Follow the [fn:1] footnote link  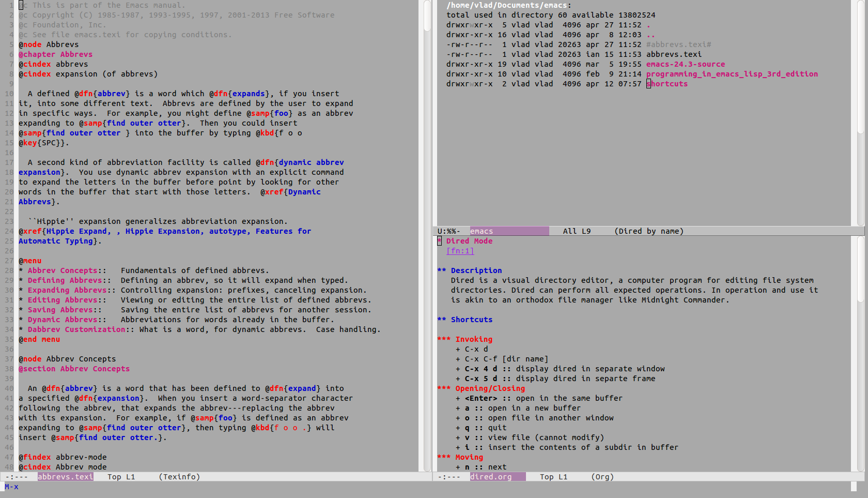click(460, 251)
